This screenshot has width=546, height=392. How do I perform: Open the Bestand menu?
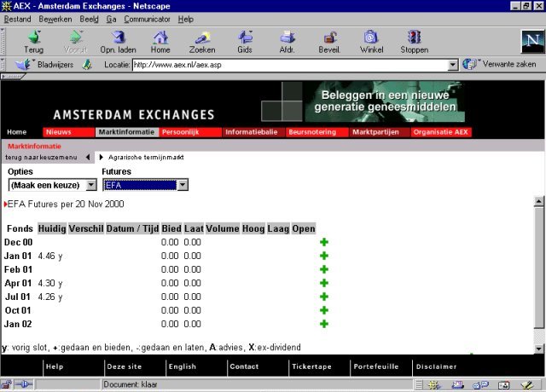17,19
